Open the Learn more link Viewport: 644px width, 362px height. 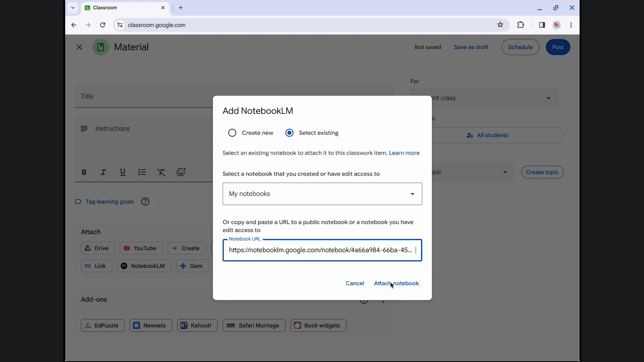(x=404, y=153)
